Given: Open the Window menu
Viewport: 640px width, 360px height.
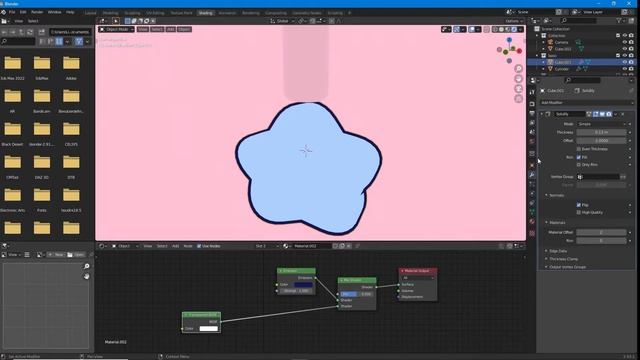Looking at the screenshot, I should point(54,12).
